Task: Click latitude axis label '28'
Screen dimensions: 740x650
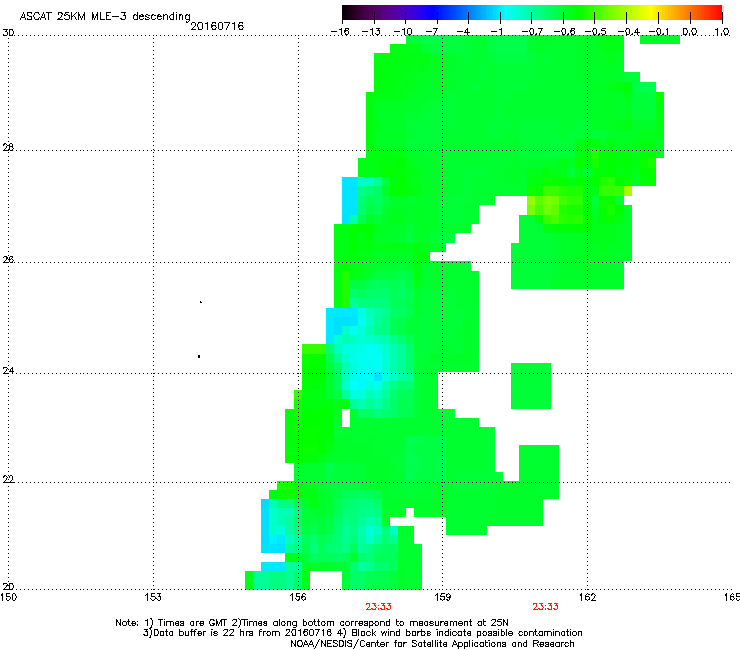Action: [x=8, y=148]
